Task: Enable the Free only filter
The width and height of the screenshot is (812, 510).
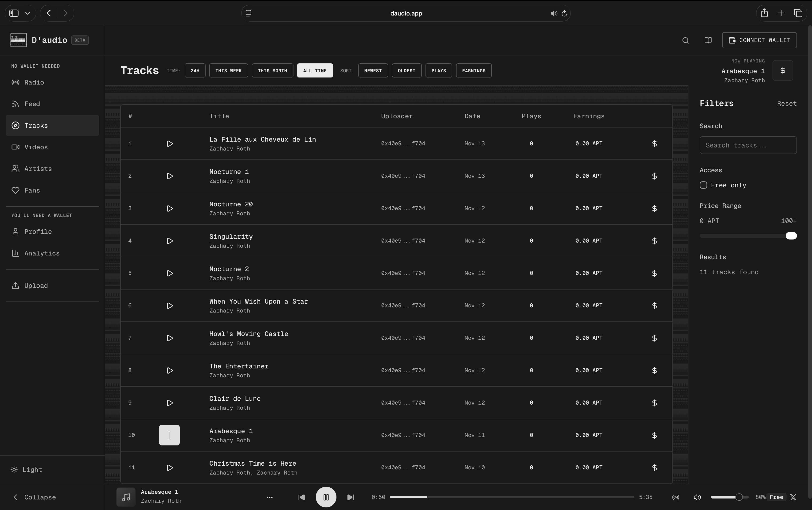Action: (x=703, y=185)
